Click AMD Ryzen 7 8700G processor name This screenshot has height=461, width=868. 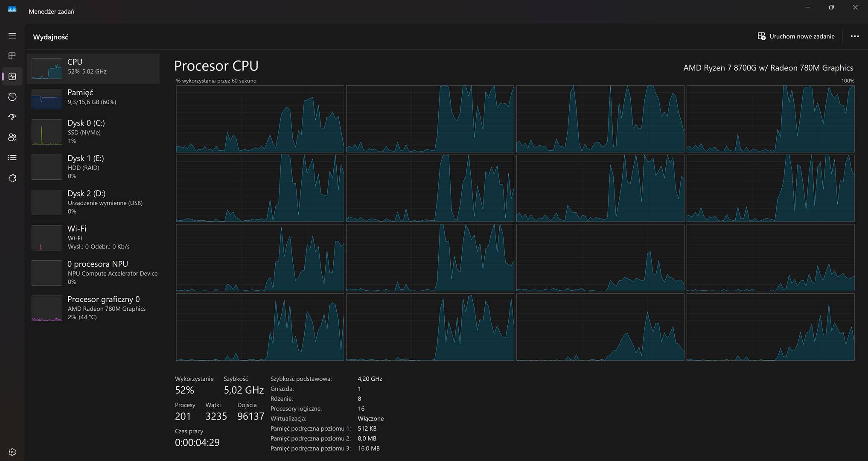pyautogui.click(x=768, y=68)
